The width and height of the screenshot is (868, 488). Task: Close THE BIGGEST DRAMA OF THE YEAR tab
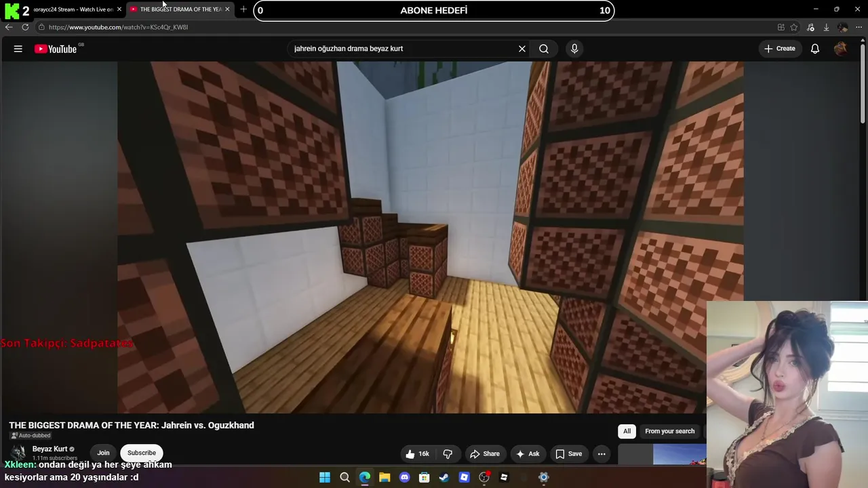tap(227, 9)
